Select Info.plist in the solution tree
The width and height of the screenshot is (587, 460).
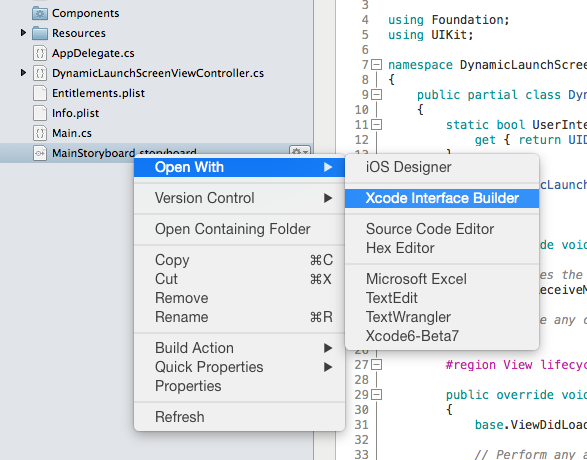point(76,113)
